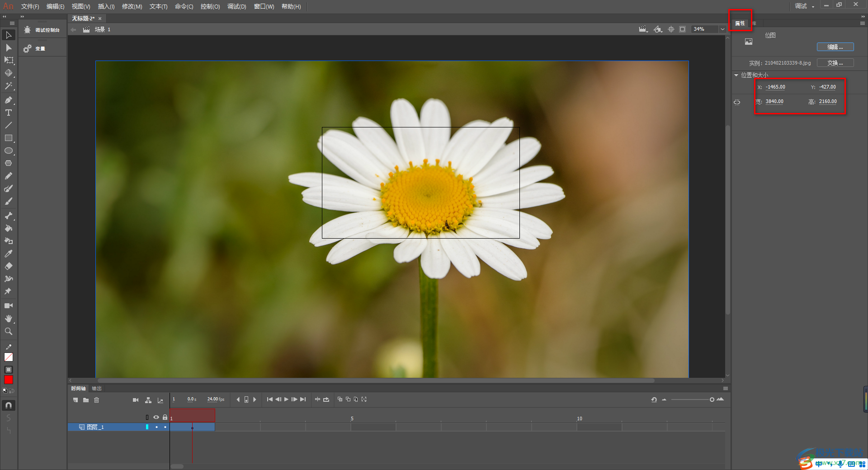The width and height of the screenshot is (868, 470).
Task: Select the Rectangle tool
Action: pos(9,138)
